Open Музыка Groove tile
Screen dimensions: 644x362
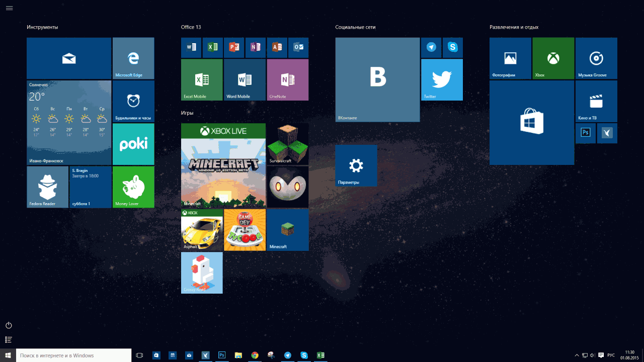(x=596, y=58)
